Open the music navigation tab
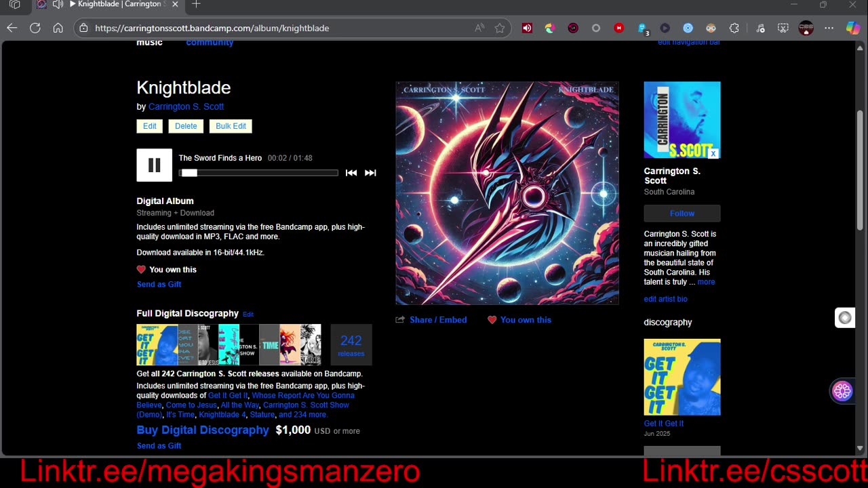The image size is (868, 488). coord(149,43)
